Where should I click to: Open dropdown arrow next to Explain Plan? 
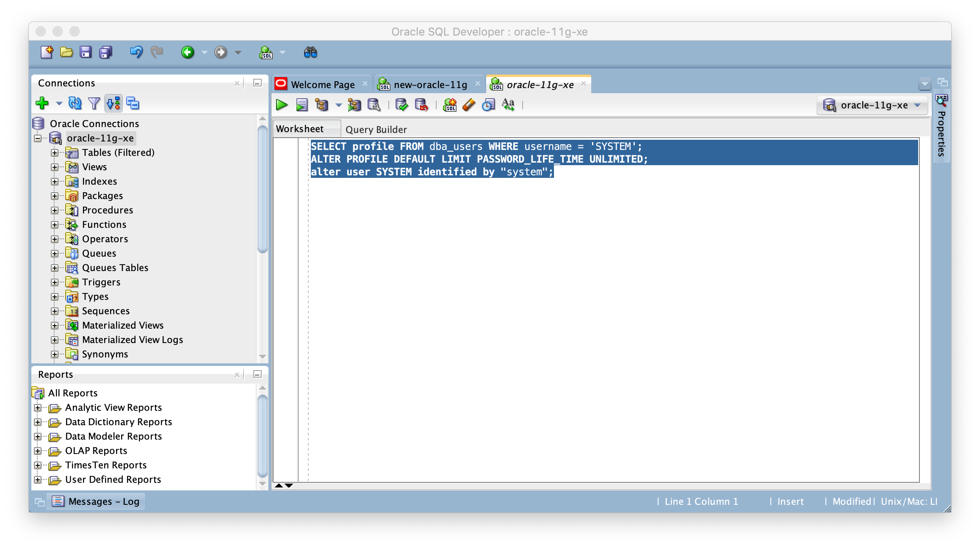(338, 105)
